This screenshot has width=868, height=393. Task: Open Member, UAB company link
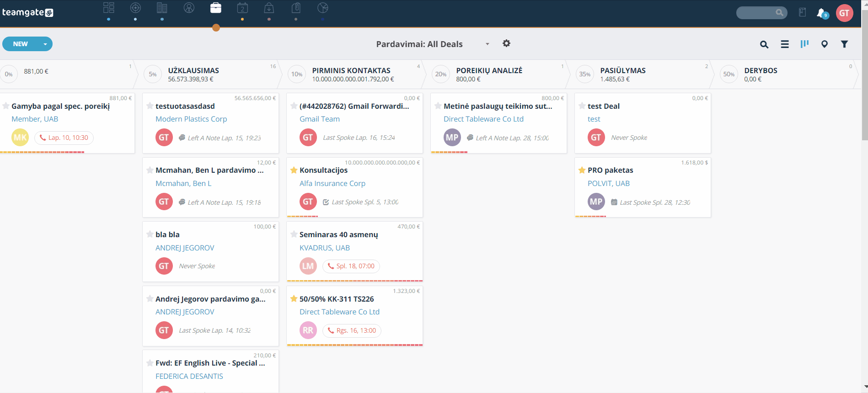(x=35, y=119)
